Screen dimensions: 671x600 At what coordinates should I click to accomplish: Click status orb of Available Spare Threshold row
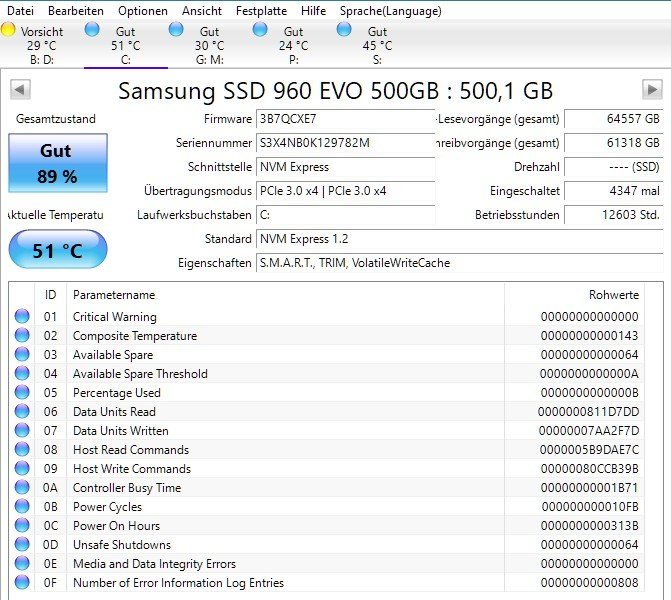tap(22, 373)
